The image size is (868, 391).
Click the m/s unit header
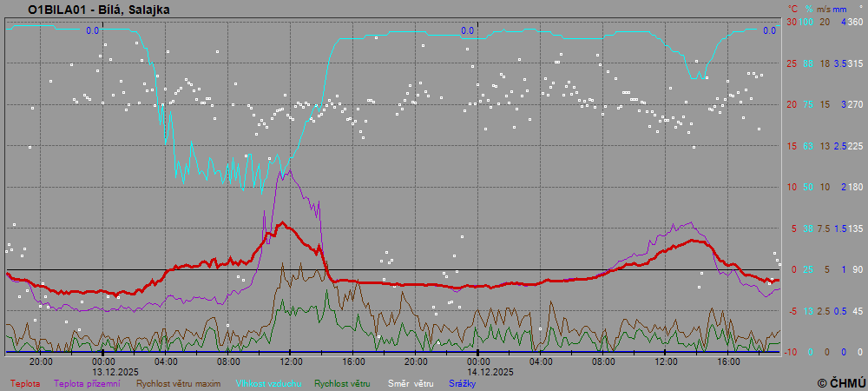click(825, 9)
